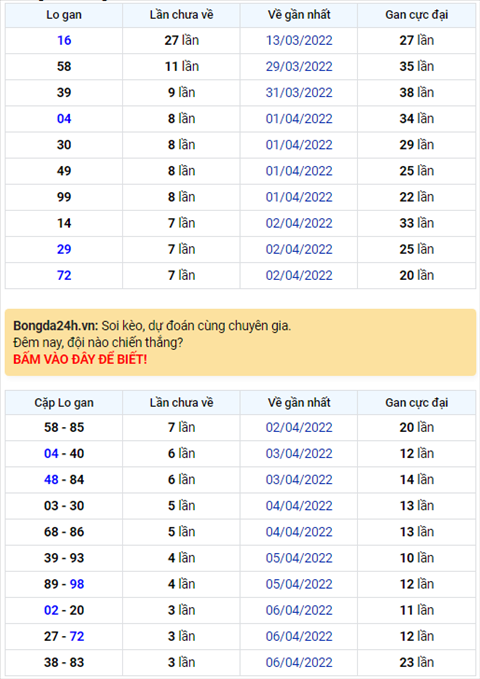The image size is (480, 679).
Task: Open date 29/03/2022 link
Action: pos(299,67)
